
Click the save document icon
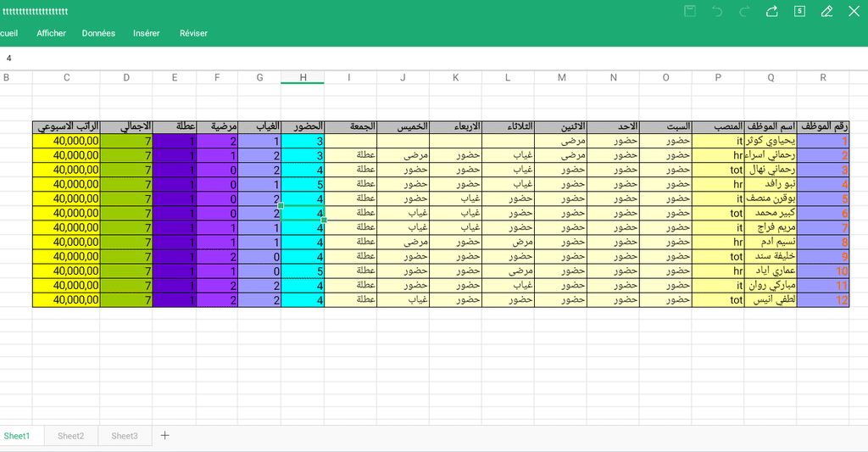coord(690,11)
